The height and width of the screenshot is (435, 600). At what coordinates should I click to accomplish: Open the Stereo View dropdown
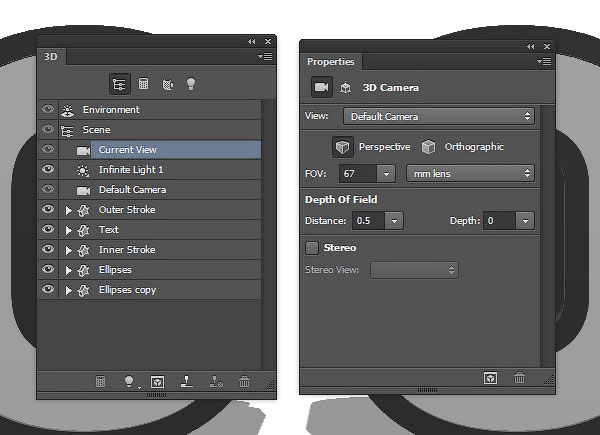pos(414,270)
